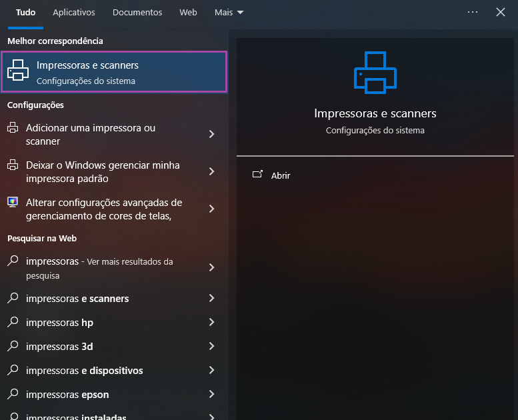Select web suggestion impressoras e scanners
Screen dimensions: 518x420
click(114, 299)
